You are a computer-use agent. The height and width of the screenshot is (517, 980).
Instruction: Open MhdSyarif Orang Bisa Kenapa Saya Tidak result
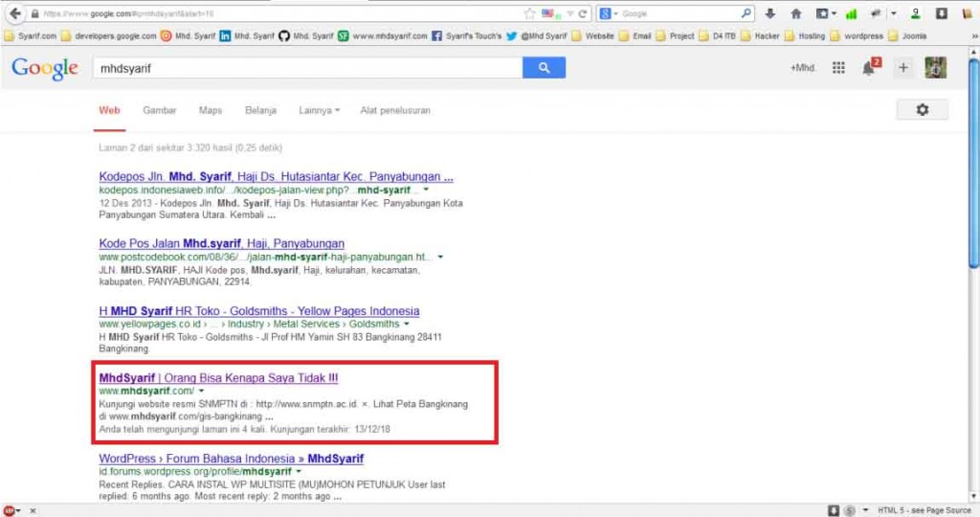[x=218, y=377]
